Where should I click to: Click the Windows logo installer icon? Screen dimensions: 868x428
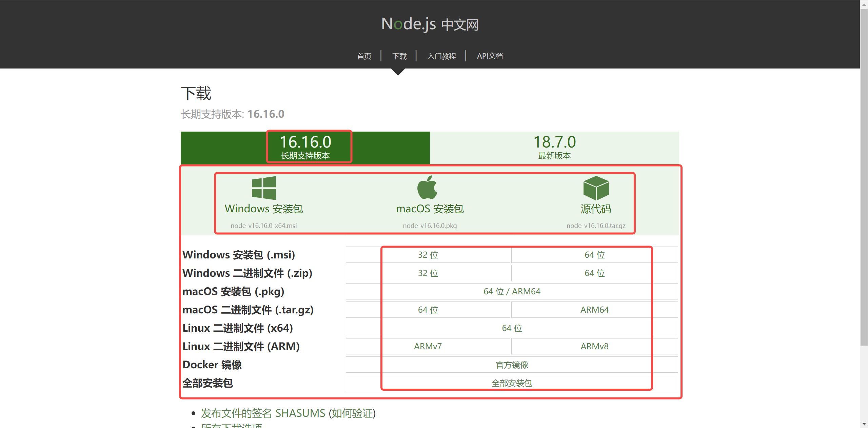click(x=264, y=188)
